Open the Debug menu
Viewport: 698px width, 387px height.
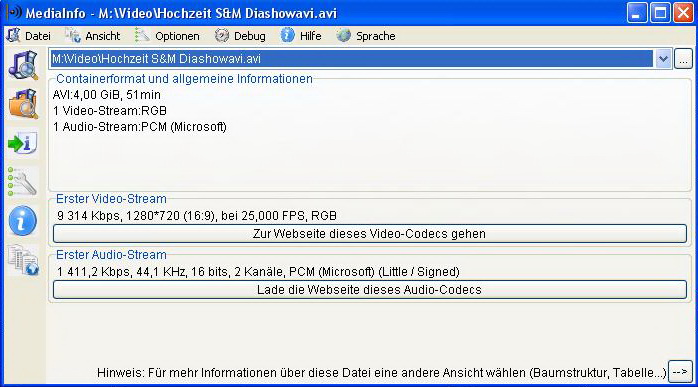pyautogui.click(x=240, y=36)
